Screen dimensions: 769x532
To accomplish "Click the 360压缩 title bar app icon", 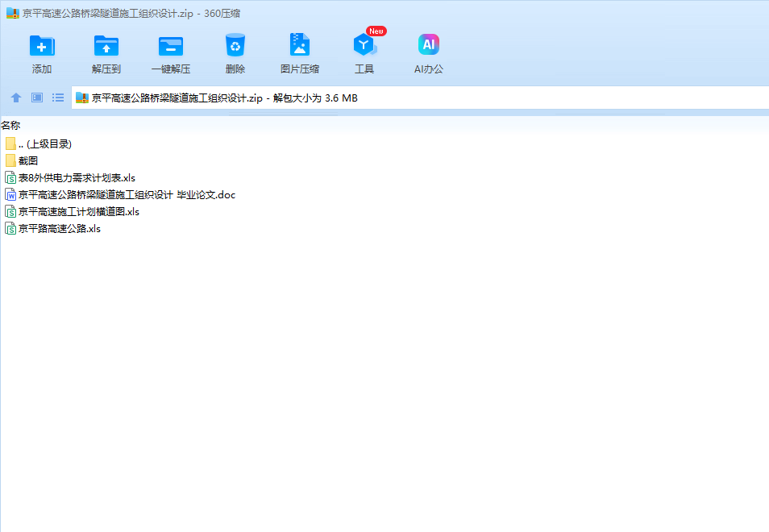I will (x=13, y=13).
